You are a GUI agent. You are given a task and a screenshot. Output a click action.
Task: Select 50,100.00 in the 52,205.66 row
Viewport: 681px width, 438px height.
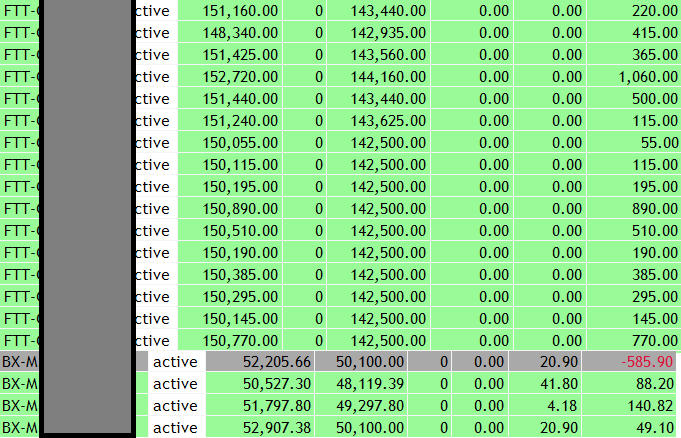tap(361, 362)
